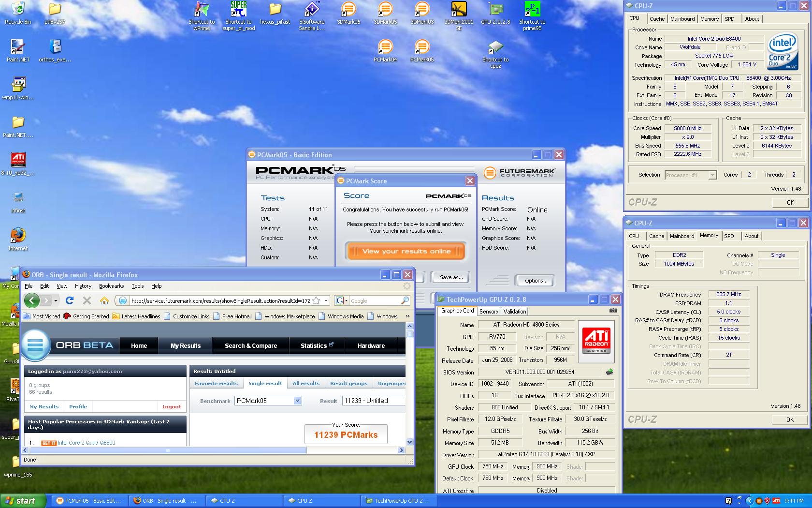
Task: Open the GPU-Z.0.2.8 desktop icon
Action: coord(495,13)
